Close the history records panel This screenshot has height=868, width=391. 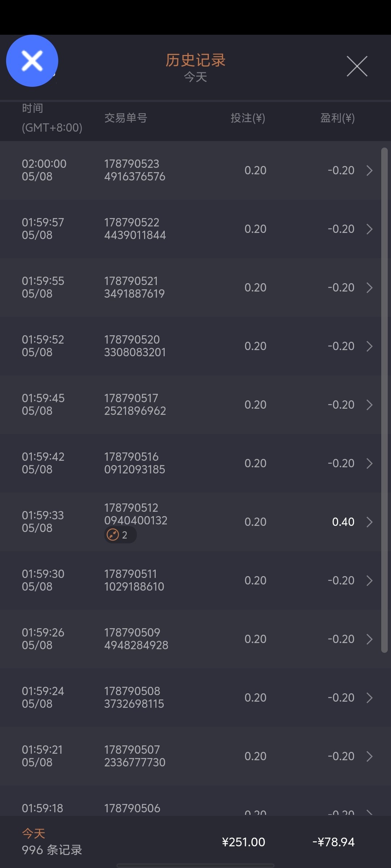click(x=357, y=66)
